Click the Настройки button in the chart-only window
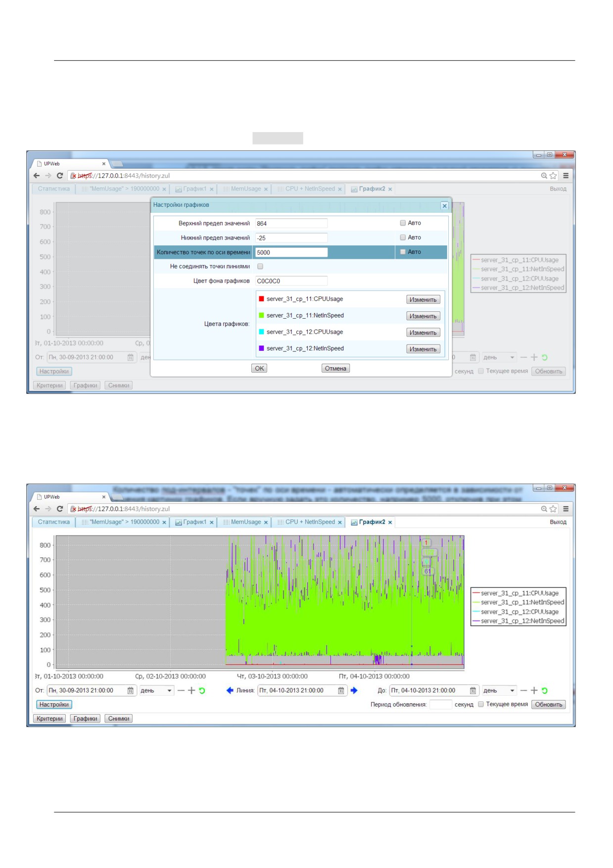Image resolution: width=613 pixels, height=868 pixels. point(54,705)
